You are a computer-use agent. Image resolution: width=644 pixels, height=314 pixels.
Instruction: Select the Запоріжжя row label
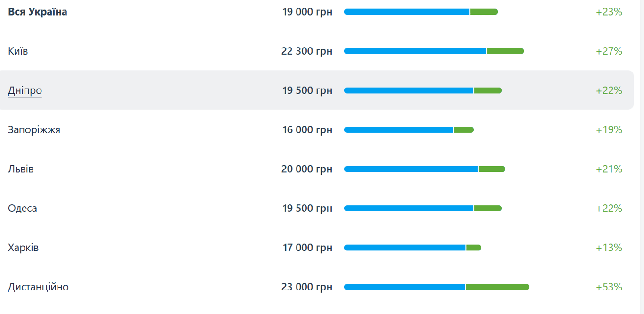[34, 129]
